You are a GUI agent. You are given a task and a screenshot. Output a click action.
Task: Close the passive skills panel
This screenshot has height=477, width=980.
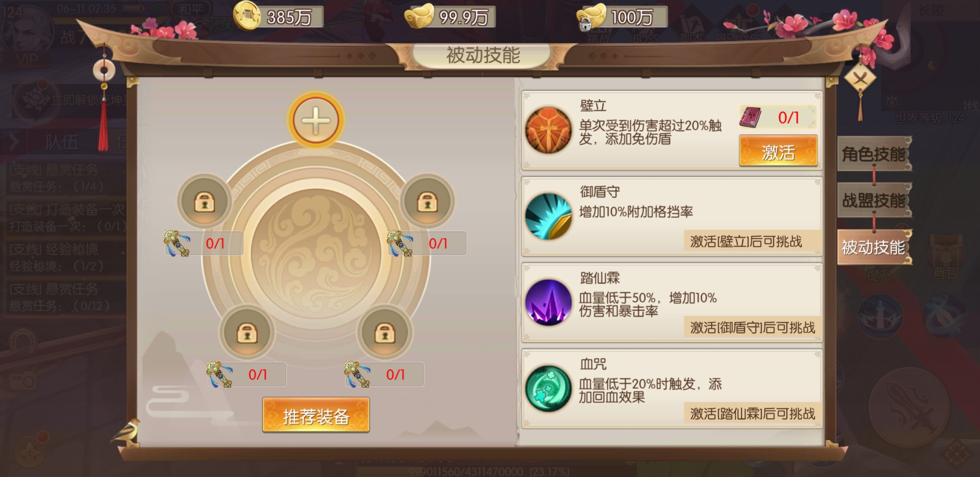[860, 79]
